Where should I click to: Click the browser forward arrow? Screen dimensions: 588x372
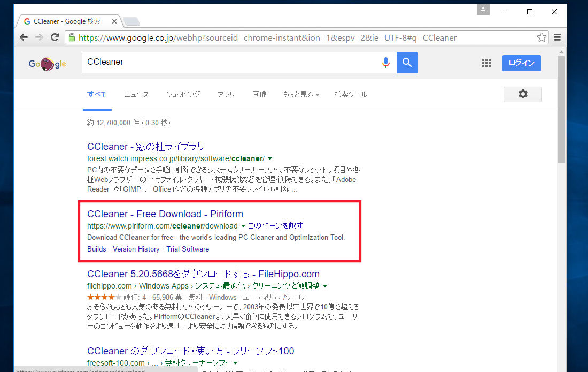(39, 37)
